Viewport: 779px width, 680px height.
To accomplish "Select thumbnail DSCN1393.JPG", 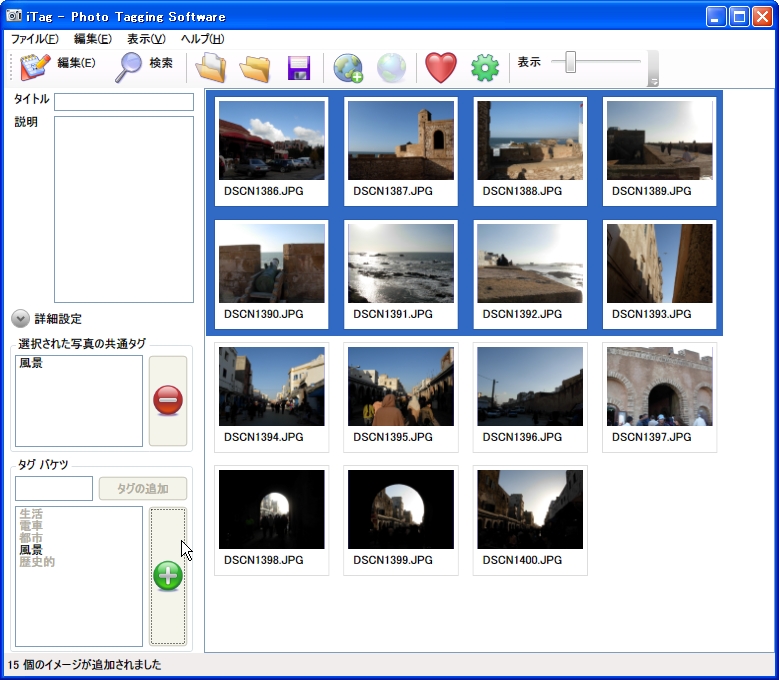I will [659, 274].
